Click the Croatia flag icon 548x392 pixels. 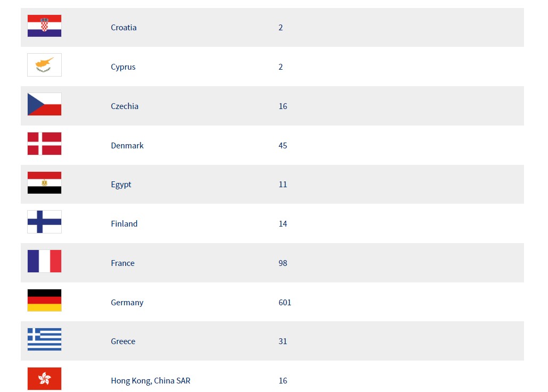pyautogui.click(x=44, y=26)
